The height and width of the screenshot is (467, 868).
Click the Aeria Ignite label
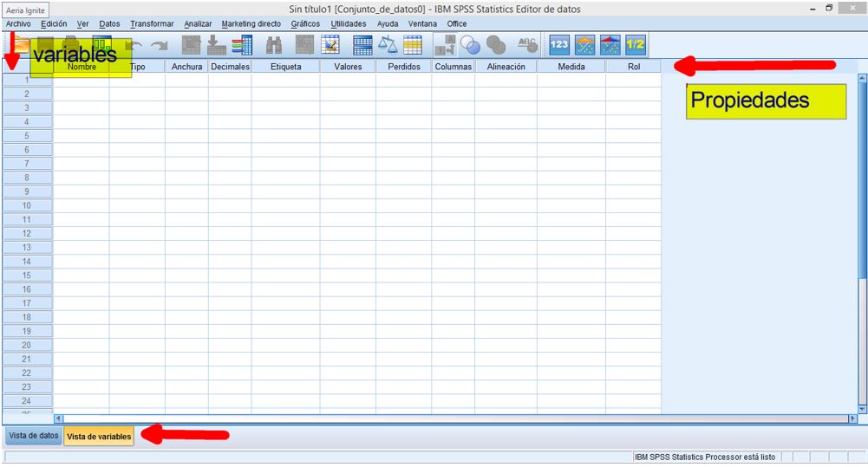(x=25, y=10)
